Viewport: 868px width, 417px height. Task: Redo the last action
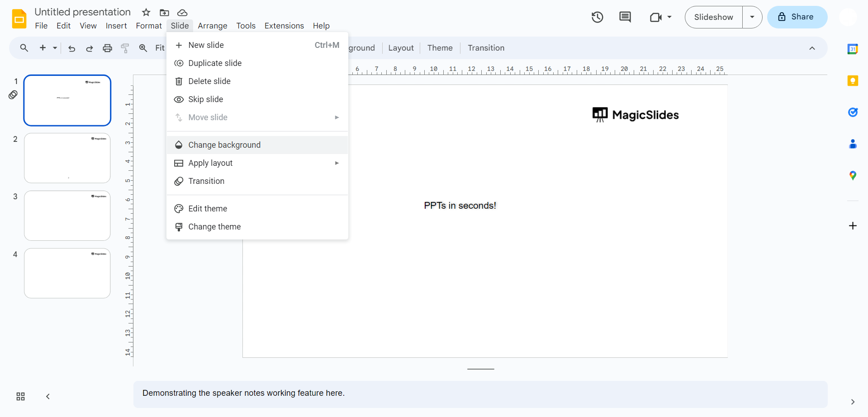coord(90,48)
